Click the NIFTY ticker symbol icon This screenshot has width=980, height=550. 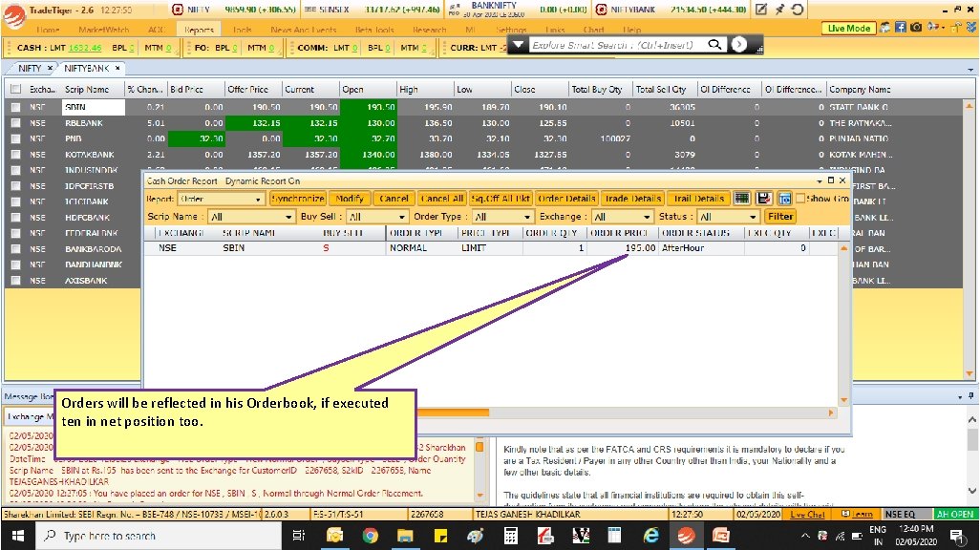178,10
